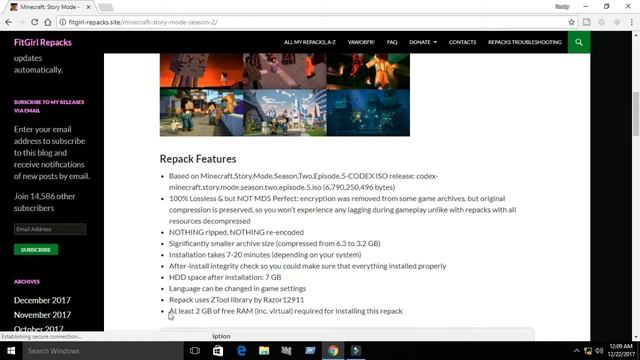This screenshot has width=640, height=360.
Task: Open the YAWOBFR! menu item
Action: 361,42
